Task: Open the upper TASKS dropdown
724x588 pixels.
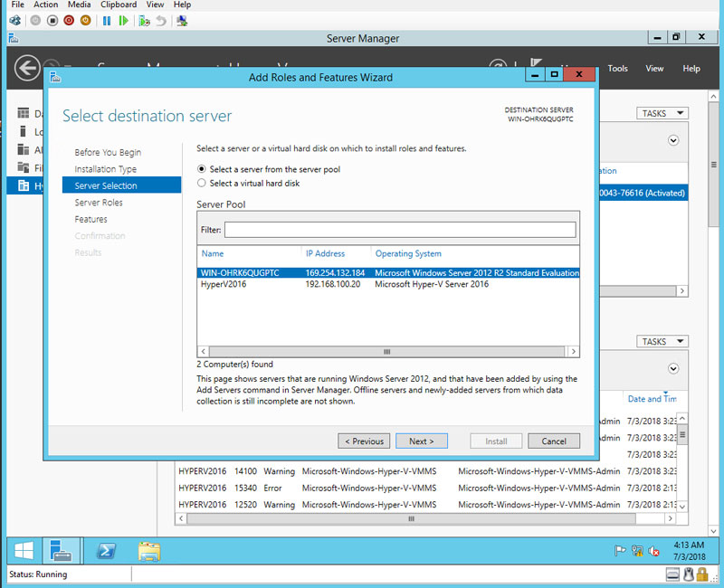Action: (662, 113)
